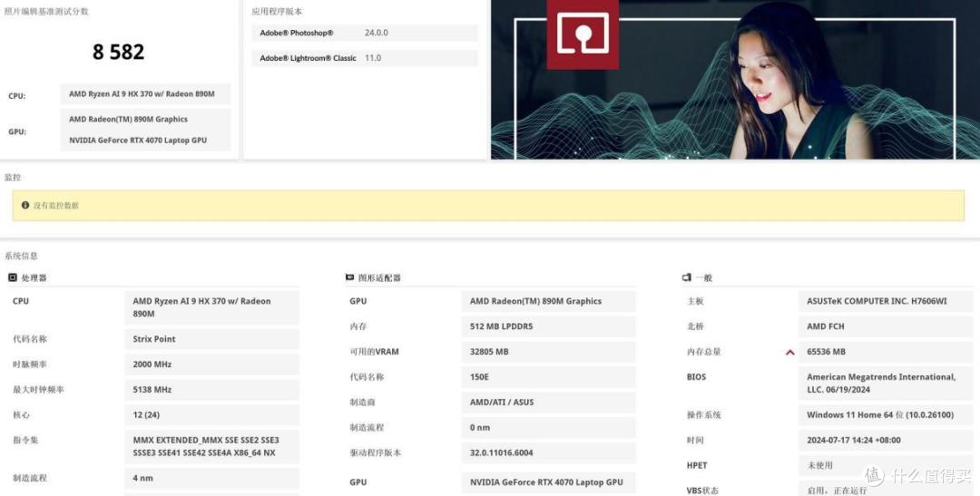This screenshot has width=980, height=496.
Task: Click the Adobe® Lightroom® Classic application name
Action: (308, 57)
